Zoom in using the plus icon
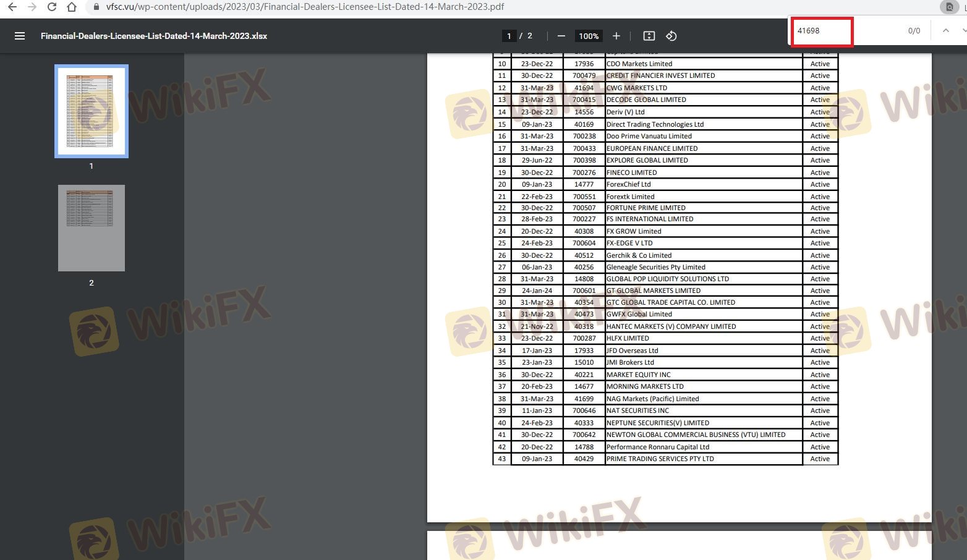 (x=616, y=36)
